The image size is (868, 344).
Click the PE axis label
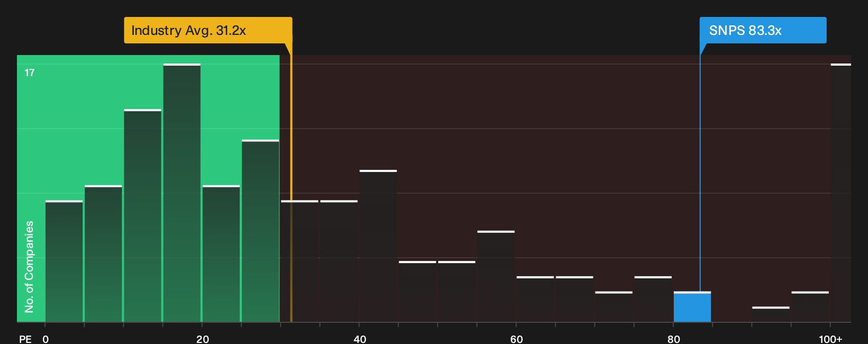[25, 339]
